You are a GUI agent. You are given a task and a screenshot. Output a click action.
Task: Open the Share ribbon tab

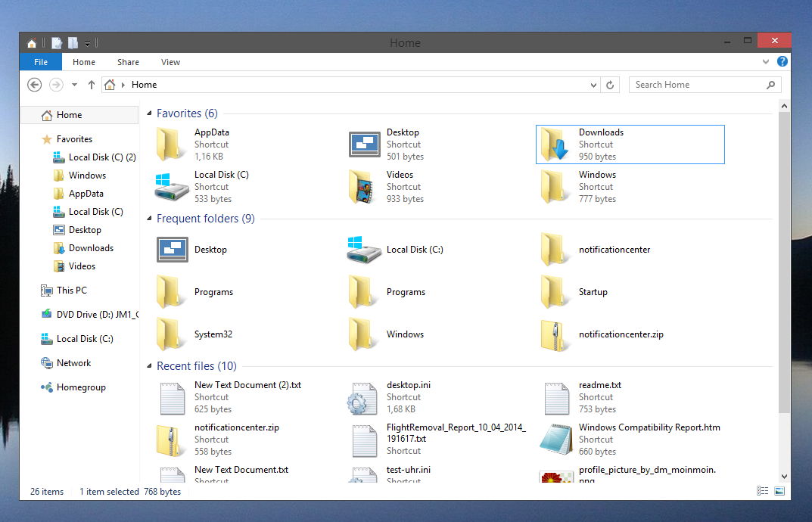point(128,61)
